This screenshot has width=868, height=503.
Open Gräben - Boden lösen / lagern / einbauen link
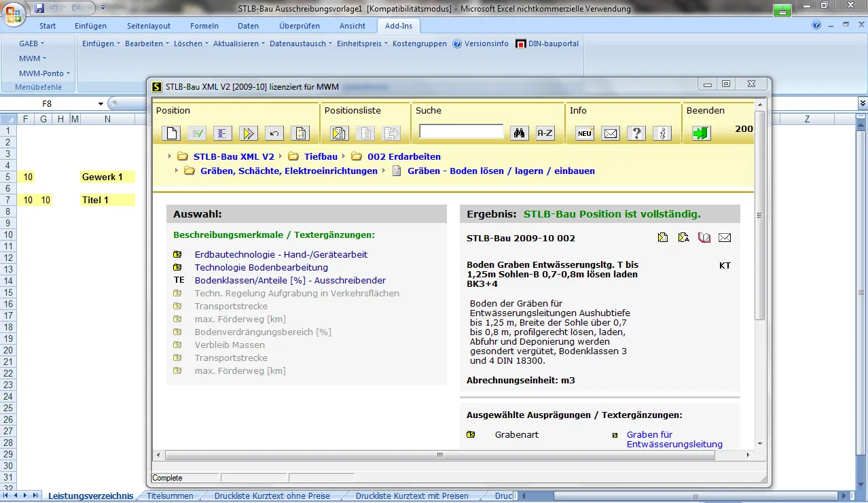click(501, 171)
